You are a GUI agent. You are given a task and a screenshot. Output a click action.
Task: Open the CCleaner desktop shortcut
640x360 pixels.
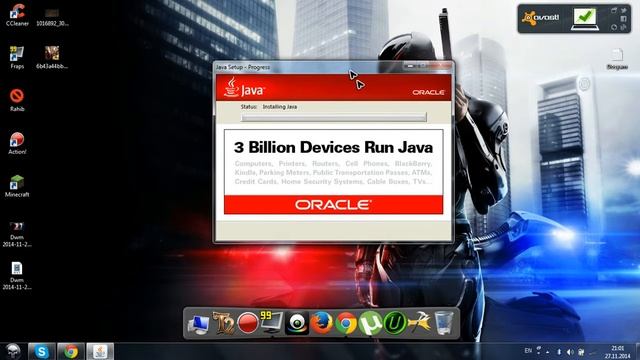pyautogui.click(x=17, y=15)
